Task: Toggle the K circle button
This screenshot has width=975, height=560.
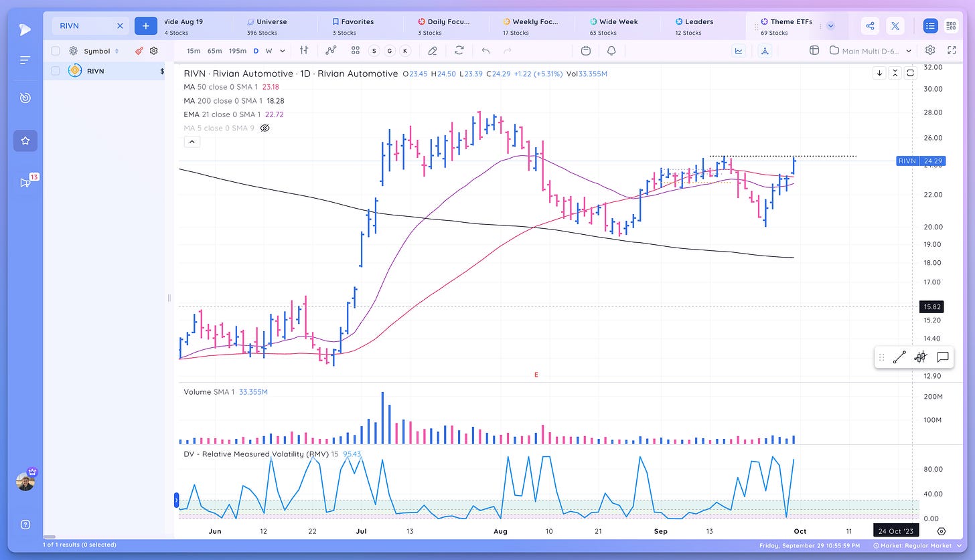Action: click(405, 51)
